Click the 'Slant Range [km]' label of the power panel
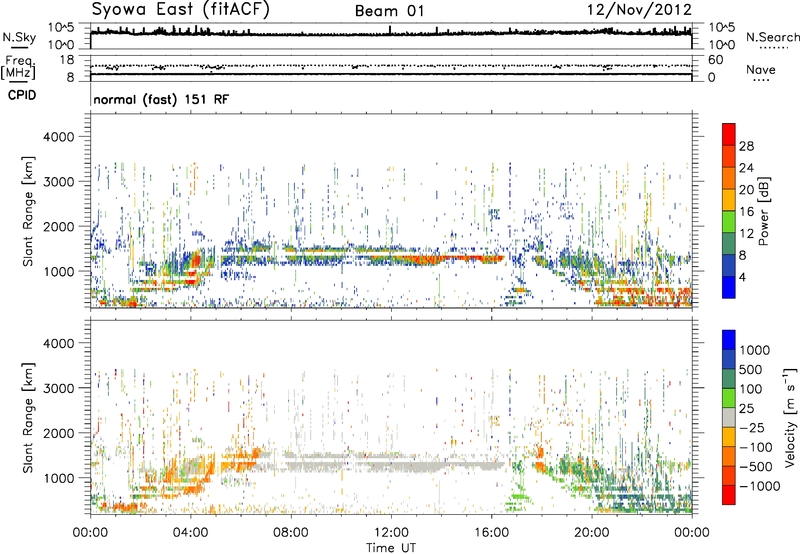 (x=28, y=211)
